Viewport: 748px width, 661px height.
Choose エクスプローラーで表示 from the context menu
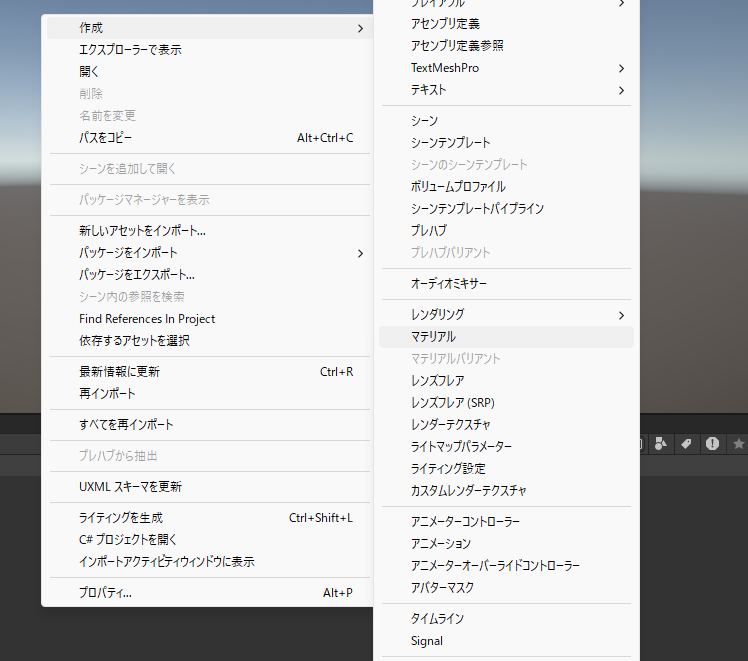click(x=130, y=50)
